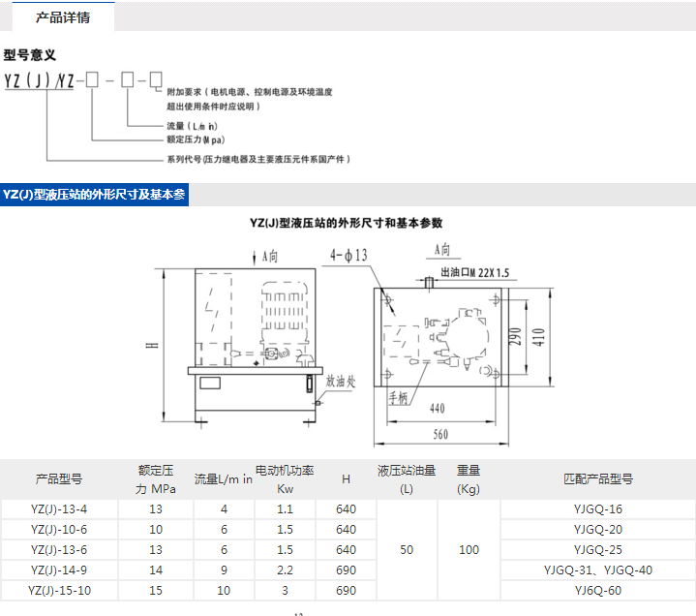Screen dimensions: 696x616
Task: Click the 匹配产品型号 column header
Action: click(x=597, y=478)
